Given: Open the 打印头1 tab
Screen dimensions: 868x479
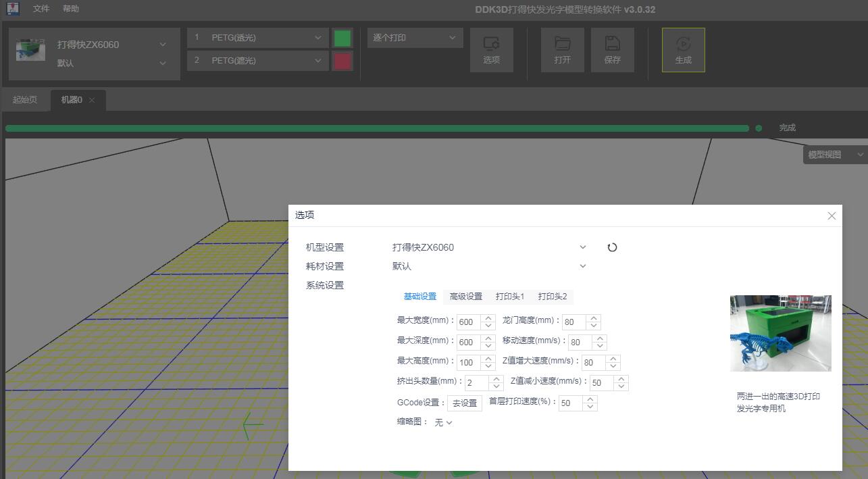Looking at the screenshot, I should click(x=510, y=297).
